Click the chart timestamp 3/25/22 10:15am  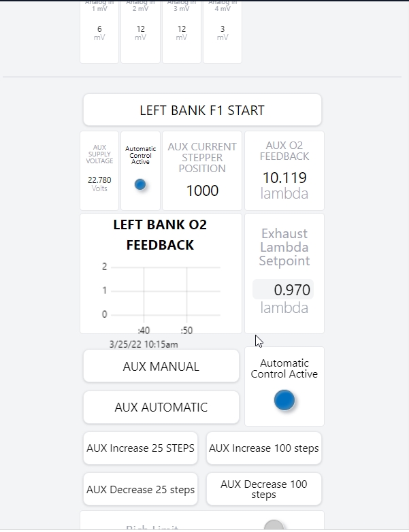tap(144, 344)
